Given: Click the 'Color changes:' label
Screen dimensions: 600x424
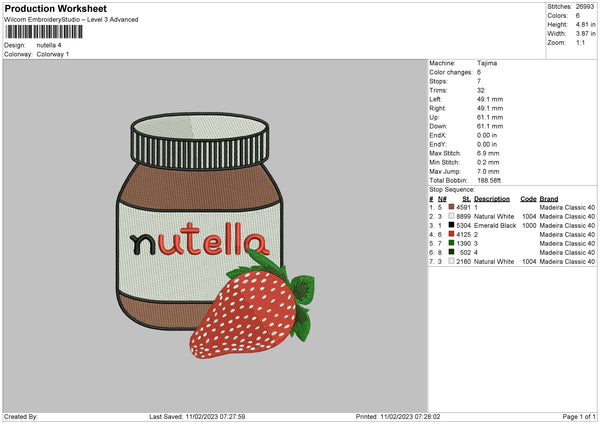Looking at the screenshot, I should tap(451, 72).
